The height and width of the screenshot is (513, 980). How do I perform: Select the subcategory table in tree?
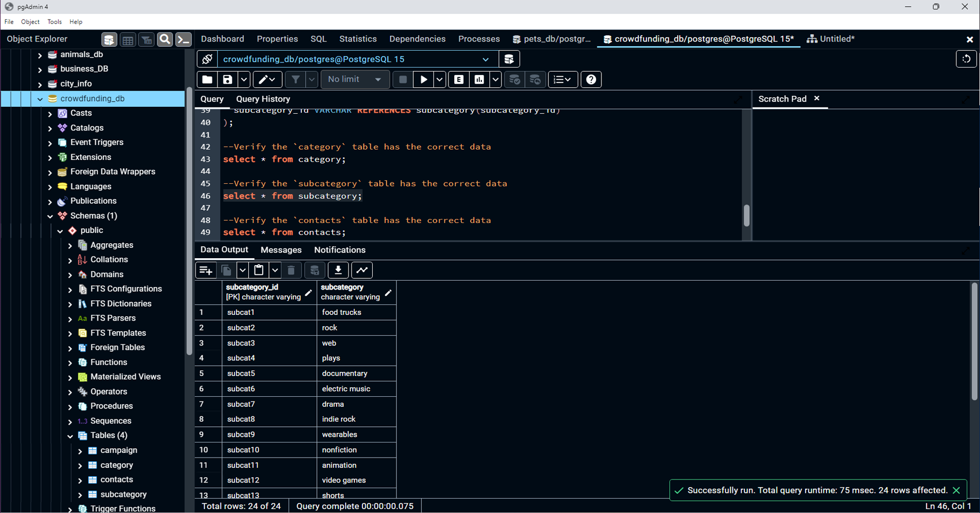coord(124,495)
